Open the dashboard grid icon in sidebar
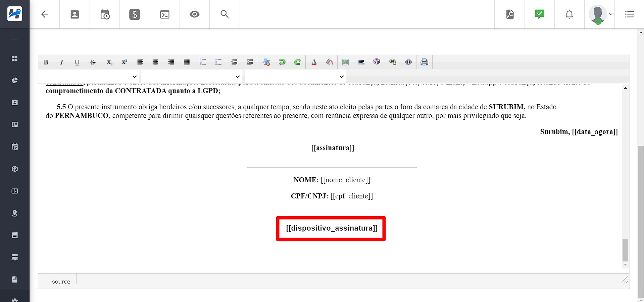644x302 pixels. point(15,59)
